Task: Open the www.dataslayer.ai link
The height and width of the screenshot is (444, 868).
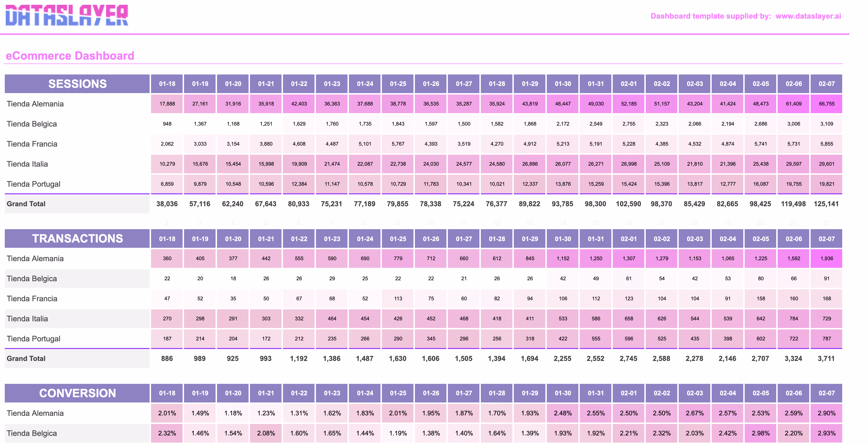Action: [808, 16]
